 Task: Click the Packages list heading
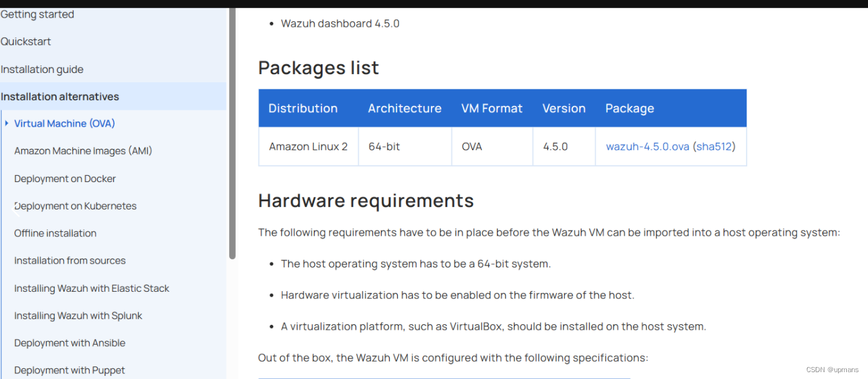(319, 67)
